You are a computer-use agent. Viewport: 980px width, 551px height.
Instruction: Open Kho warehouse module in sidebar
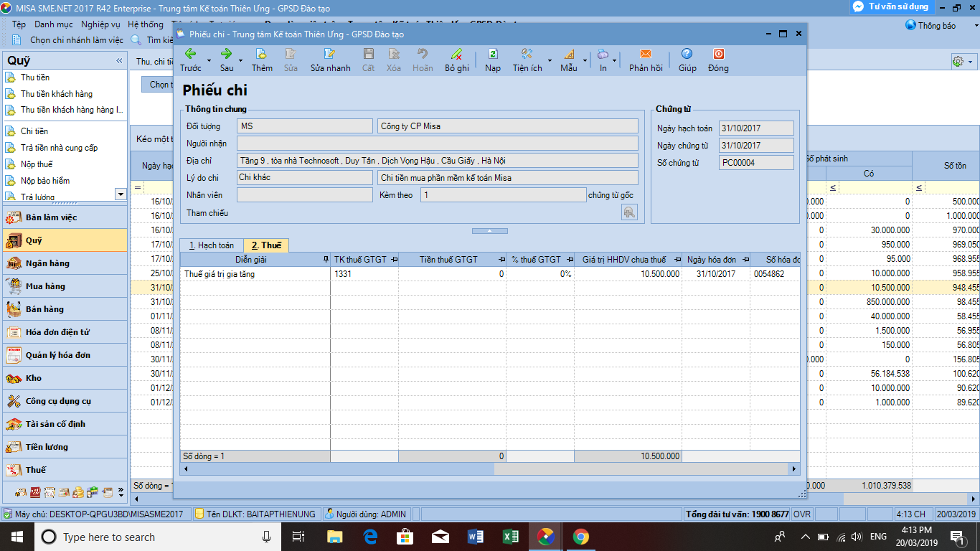65,378
